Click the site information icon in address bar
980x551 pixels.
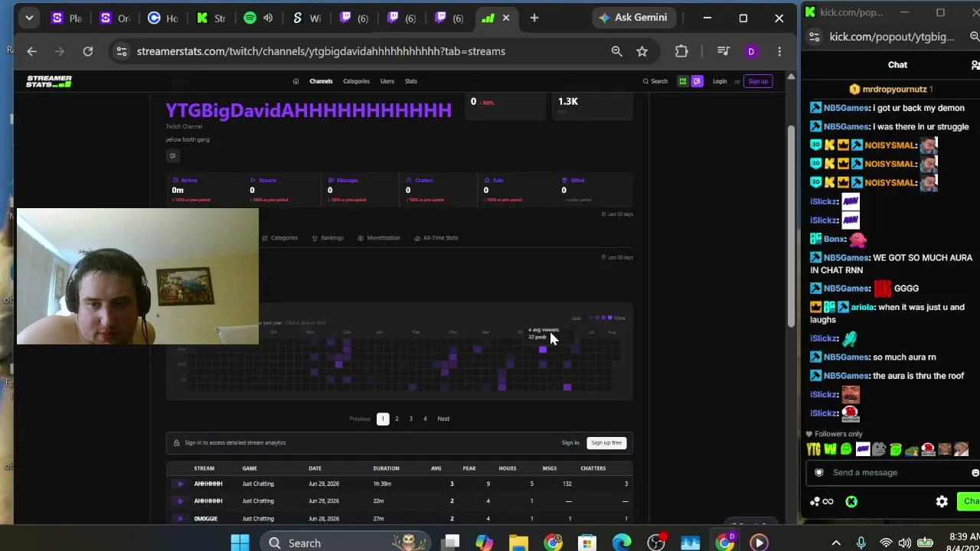click(x=121, y=51)
